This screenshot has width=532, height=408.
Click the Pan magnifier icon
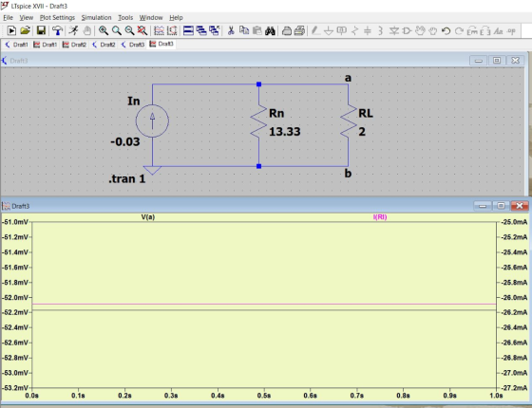pyautogui.click(x=117, y=30)
